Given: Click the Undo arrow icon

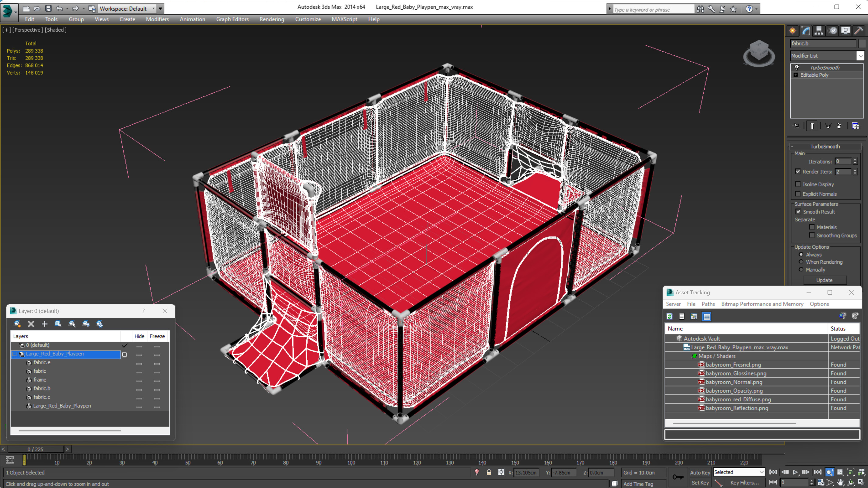Looking at the screenshot, I should point(59,9).
